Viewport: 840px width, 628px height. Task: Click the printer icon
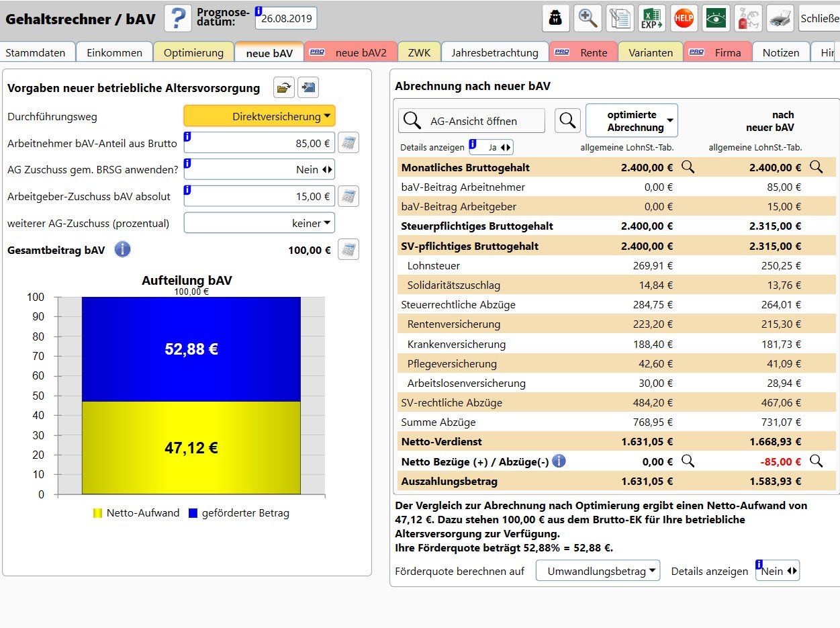coord(780,19)
